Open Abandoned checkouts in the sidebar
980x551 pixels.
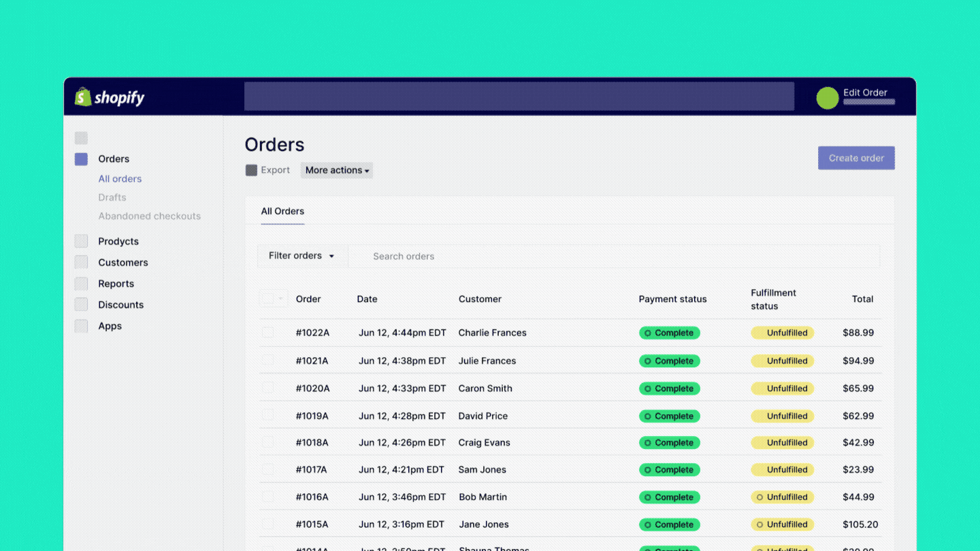click(150, 216)
